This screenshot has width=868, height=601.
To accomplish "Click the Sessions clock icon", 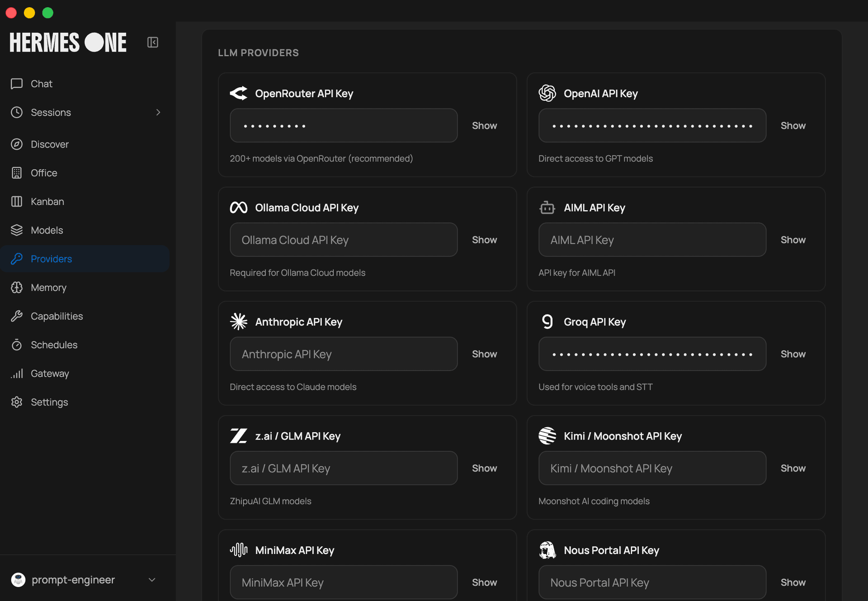I will tap(17, 112).
